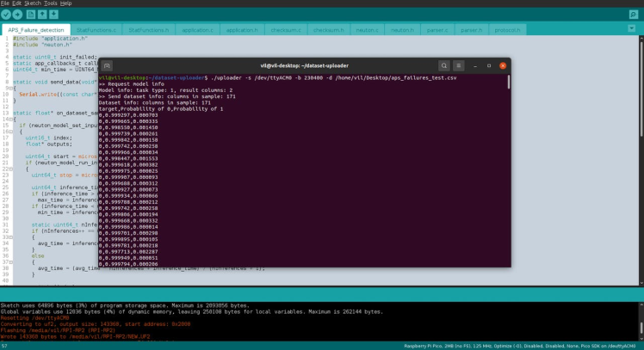Click the Open sketch up-arrow icon
The image size is (644, 350).
click(43, 15)
